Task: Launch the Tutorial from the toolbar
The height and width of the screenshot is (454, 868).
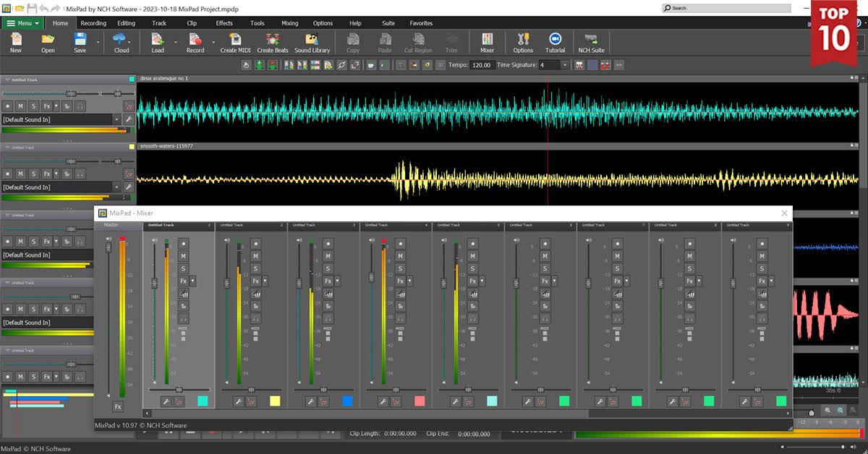Action: point(555,43)
